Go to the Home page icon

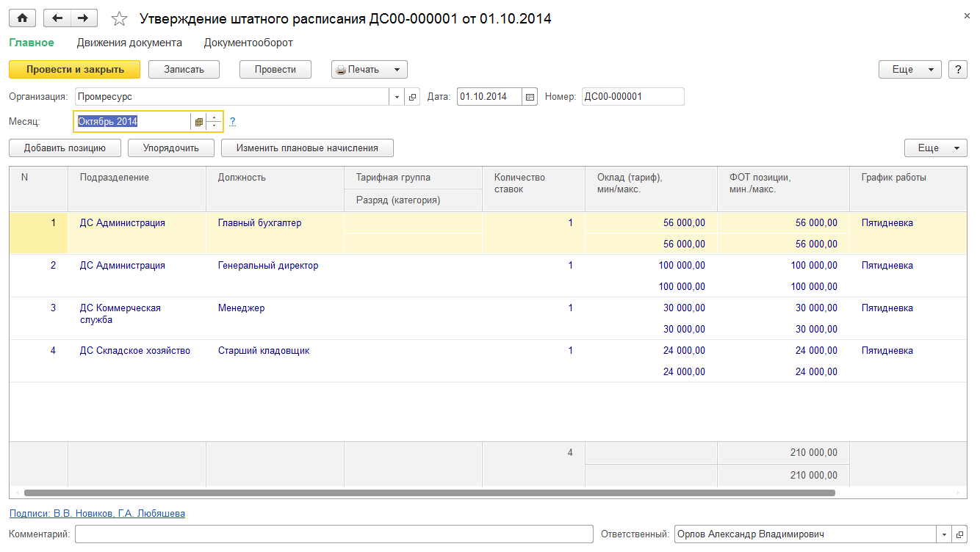point(22,18)
